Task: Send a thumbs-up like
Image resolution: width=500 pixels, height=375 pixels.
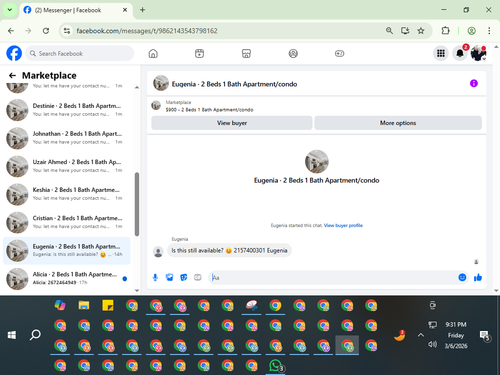Action: pos(478,277)
